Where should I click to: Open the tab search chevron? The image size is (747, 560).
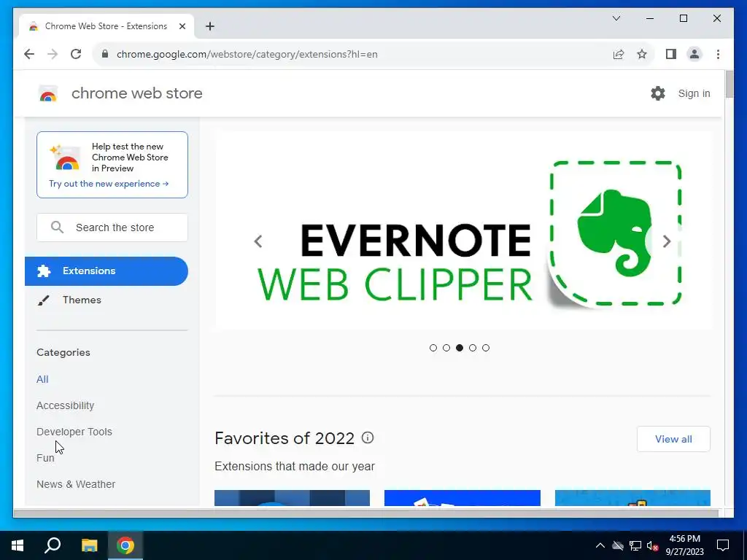[616, 18]
